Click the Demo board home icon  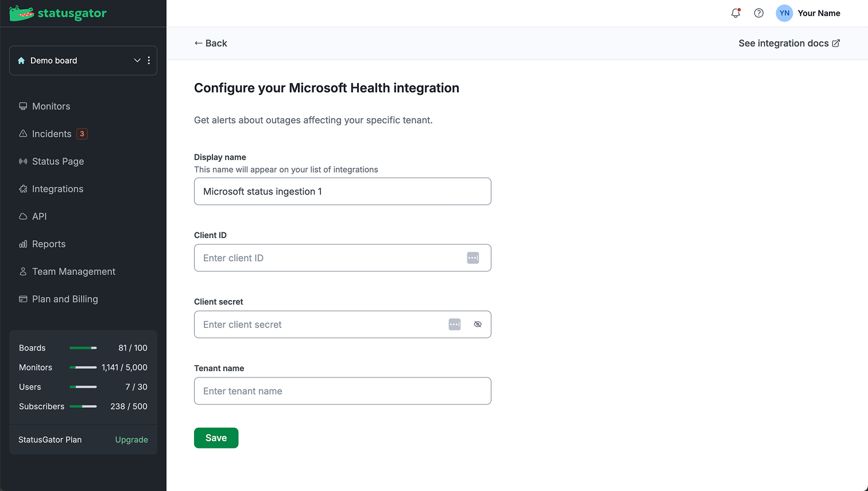21,60
